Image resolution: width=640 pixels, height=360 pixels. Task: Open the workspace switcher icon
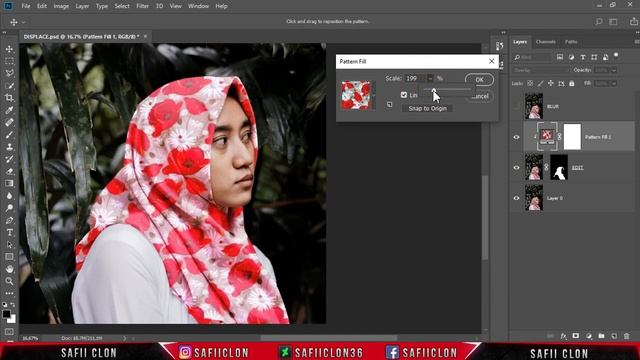pyautogui.click(x=613, y=22)
